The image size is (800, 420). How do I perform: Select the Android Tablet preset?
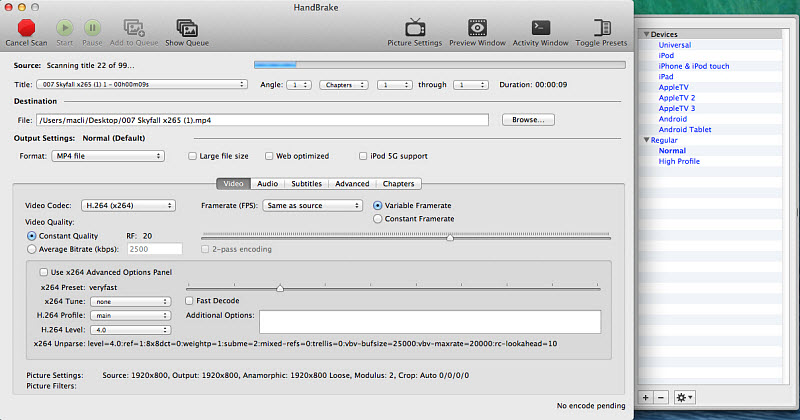685,130
